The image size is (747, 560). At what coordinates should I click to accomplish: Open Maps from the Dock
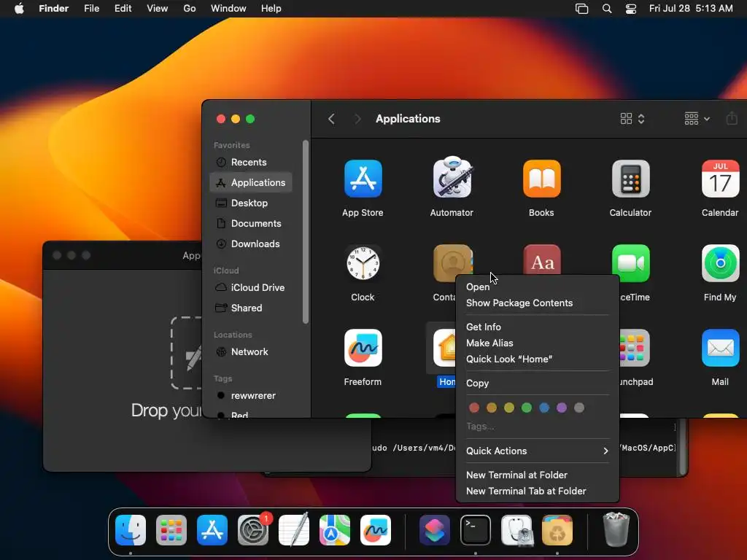click(334, 529)
